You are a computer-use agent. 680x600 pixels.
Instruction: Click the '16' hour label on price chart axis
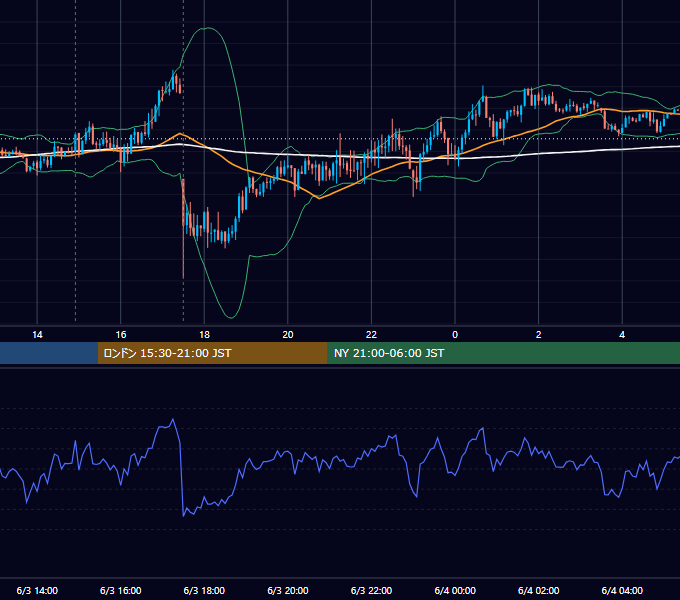121,335
